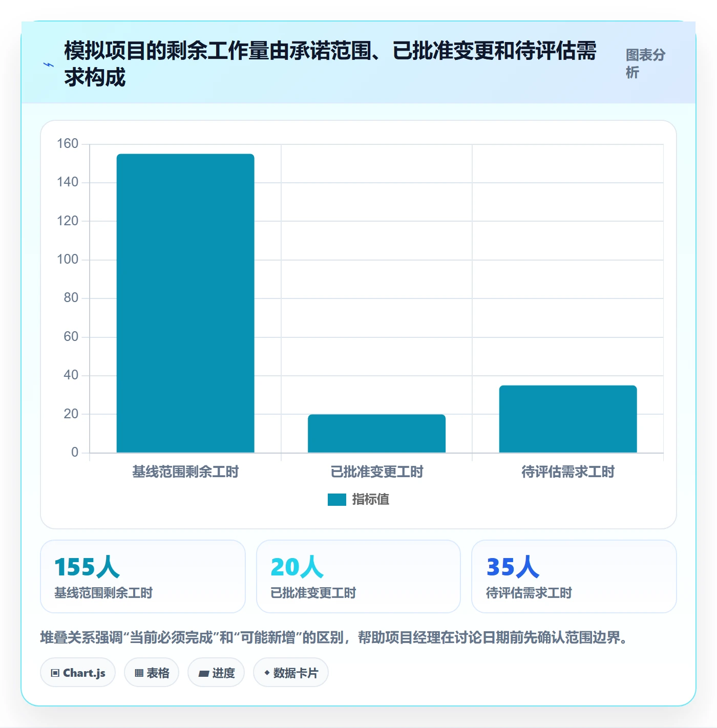Viewport: 717px width, 728px height.
Task: Click the lightning bolt icon beside title
Action: coord(49,65)
